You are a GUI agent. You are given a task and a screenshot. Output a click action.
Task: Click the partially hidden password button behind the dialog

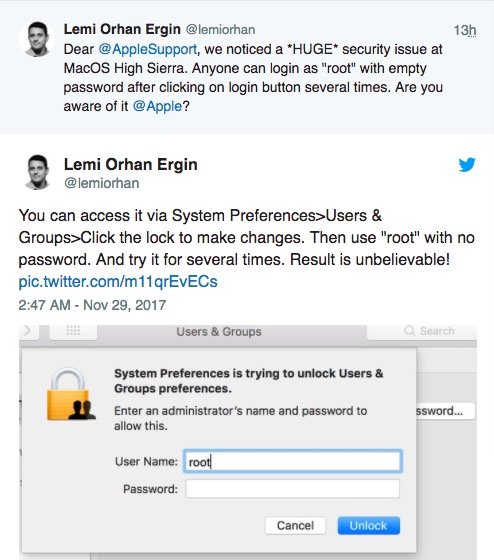pos(445,411)
